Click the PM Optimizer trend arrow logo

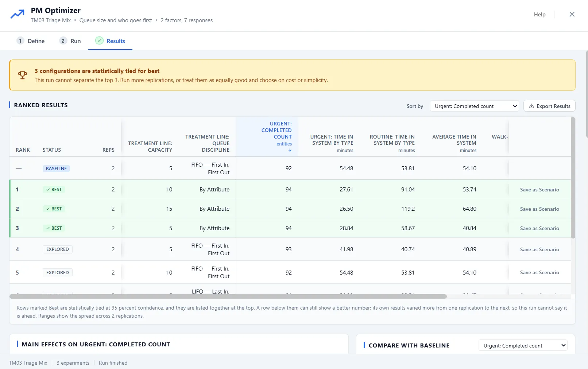click(x=17, y=15)
